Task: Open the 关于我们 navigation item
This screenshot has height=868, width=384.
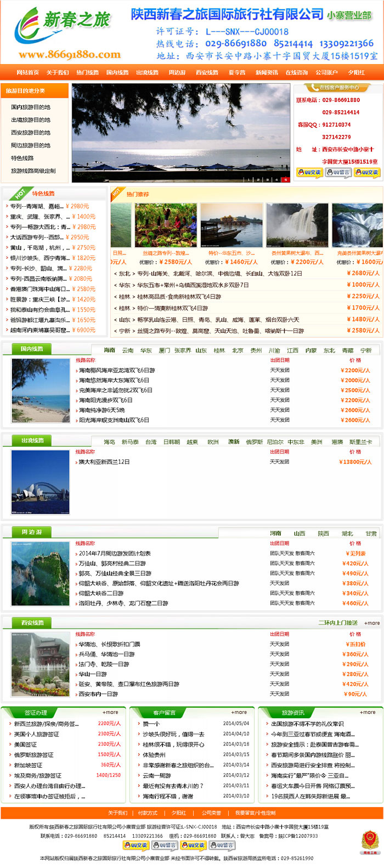Action: 58,72
